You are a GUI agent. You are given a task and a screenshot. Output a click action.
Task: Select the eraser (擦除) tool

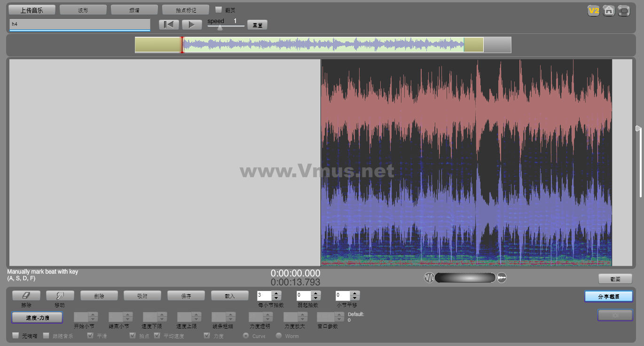26,295
